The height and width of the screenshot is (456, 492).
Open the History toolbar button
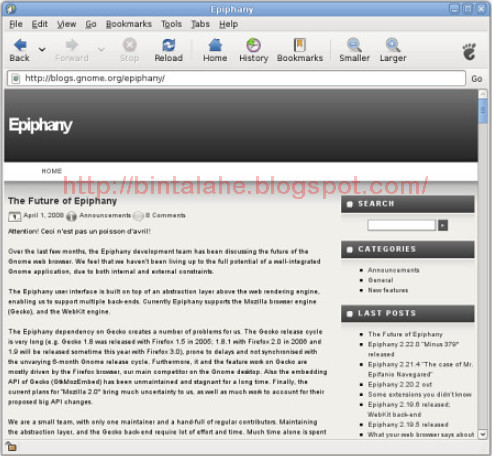pyautogui.click(x=254, y=50)
